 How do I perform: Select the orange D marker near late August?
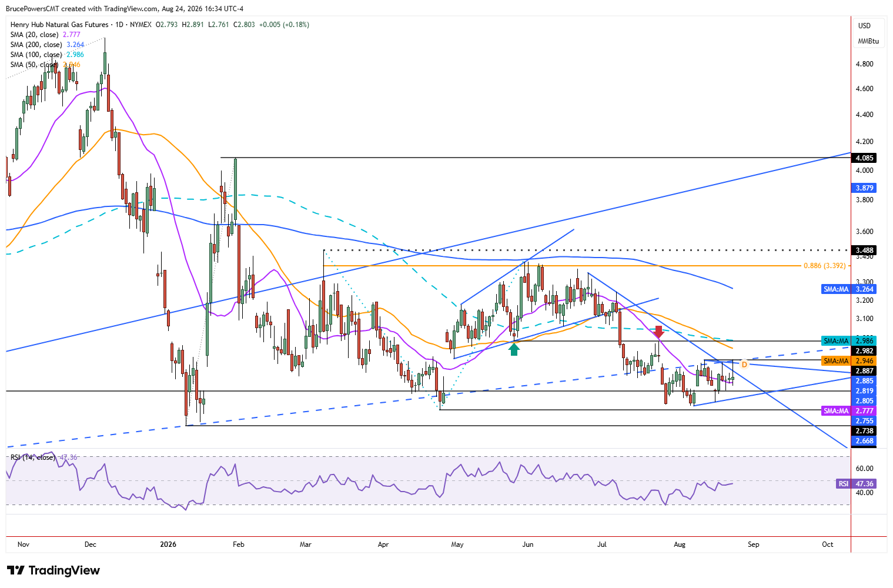pos(744,365)
